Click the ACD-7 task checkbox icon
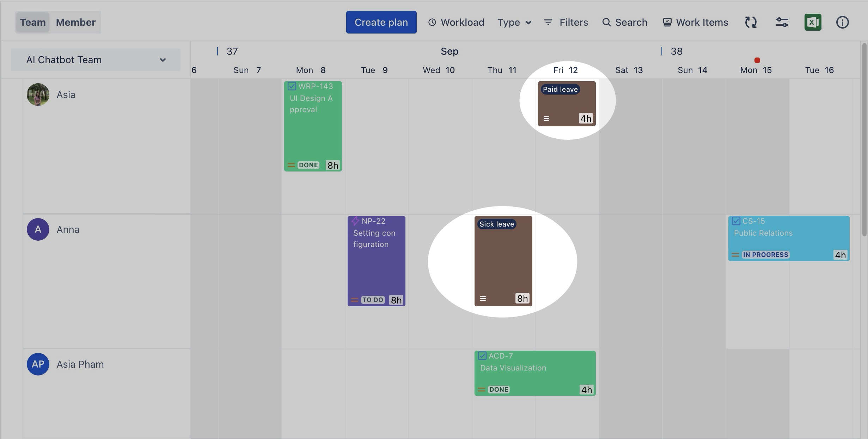The width and height of the screenshot is (868, 439). point(482,356)
